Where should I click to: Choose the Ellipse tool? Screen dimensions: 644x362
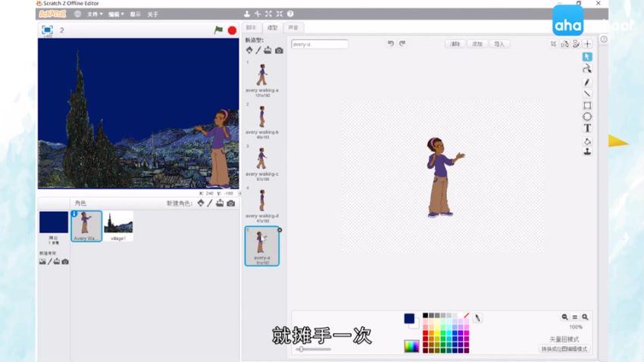click(x=587, y=117)
